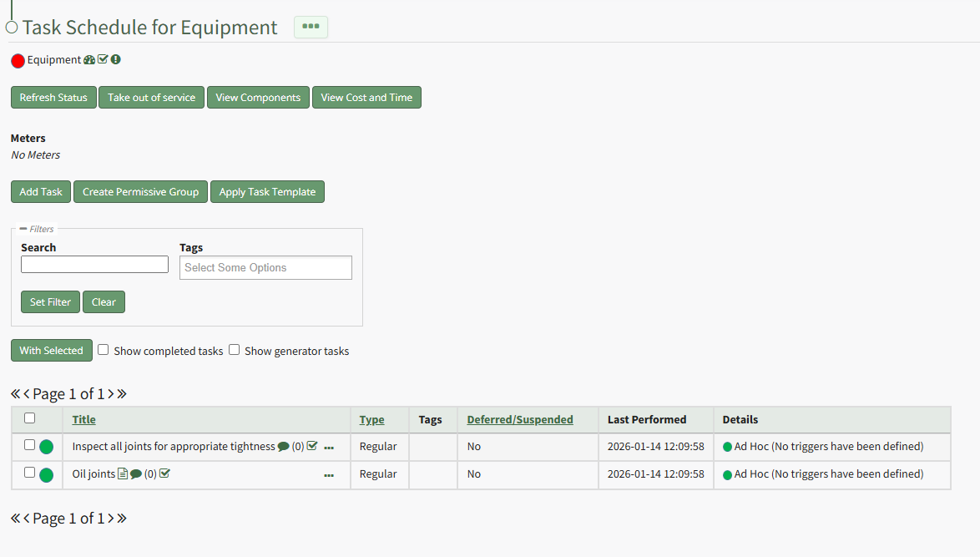Click the red Equipment status indicator
The height and width of the screenshot is (557, 980).
pyautogui.click(x=18, y=61)
